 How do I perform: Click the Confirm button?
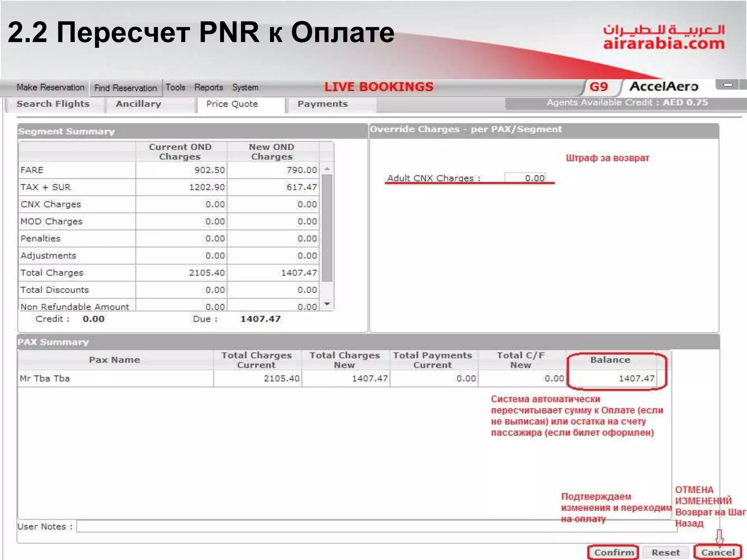(x=614, y=552)
